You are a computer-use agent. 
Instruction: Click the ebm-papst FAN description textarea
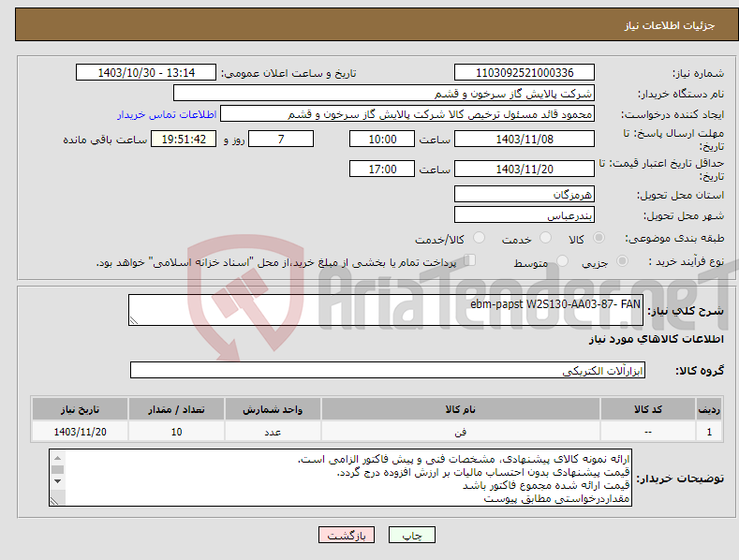pos(386,310)
